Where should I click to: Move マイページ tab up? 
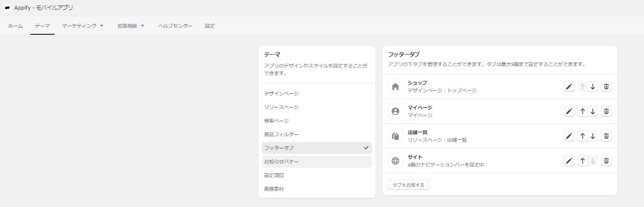click(x=582, y=111)
